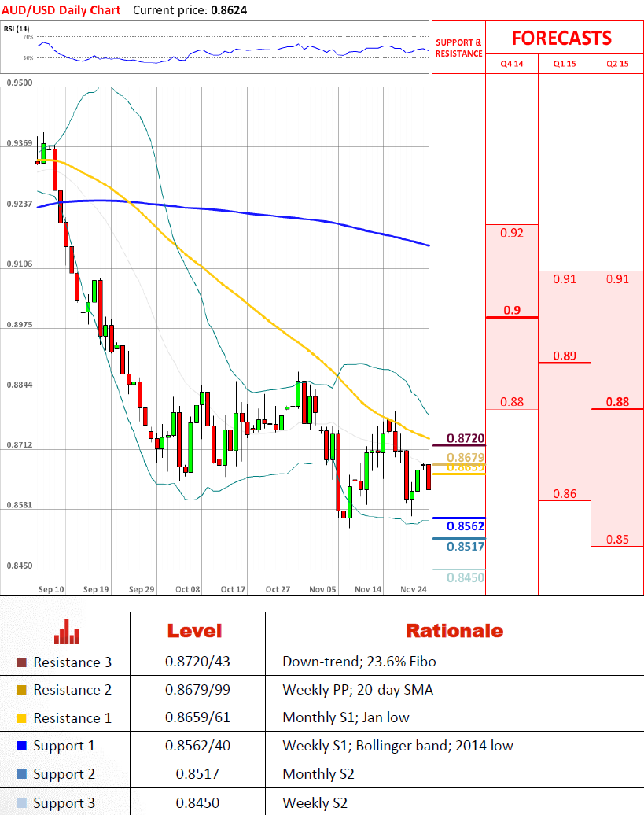Click the 0.8844 price axis label

tap(19, 385)
